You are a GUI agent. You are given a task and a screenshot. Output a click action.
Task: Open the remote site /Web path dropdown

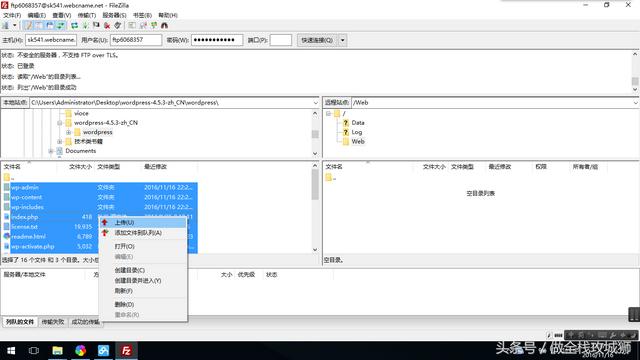click(x=636, y=102)
